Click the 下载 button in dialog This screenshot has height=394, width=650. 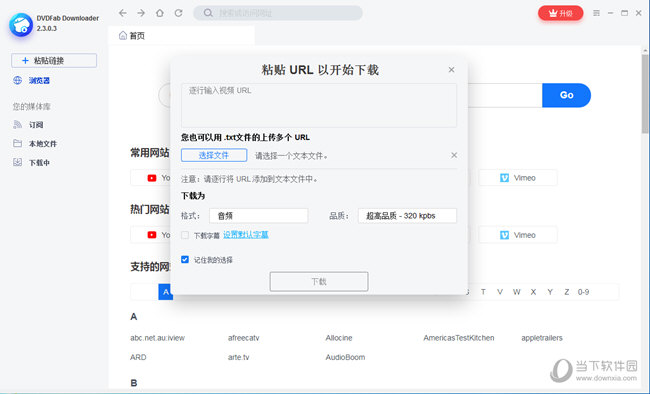tap(319, 282)
